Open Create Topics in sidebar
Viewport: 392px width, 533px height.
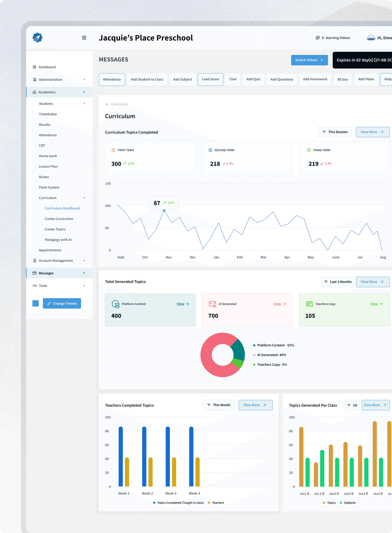click(x=55, y=229)
